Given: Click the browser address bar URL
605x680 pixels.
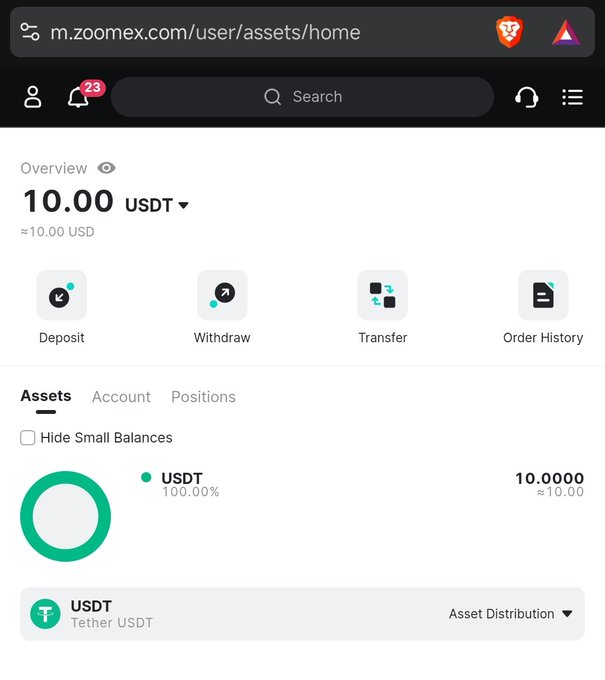Looking at the screenshot, I should [205, 33].
